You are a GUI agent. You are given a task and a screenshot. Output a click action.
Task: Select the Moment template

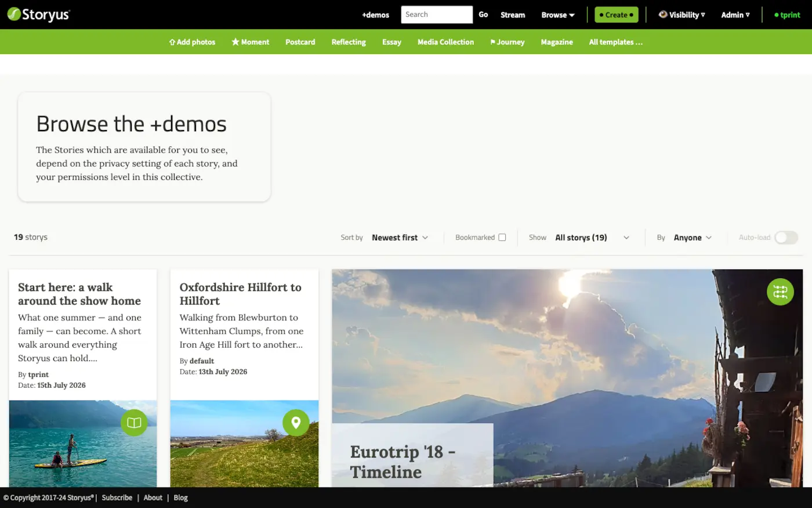pos(251,42)
